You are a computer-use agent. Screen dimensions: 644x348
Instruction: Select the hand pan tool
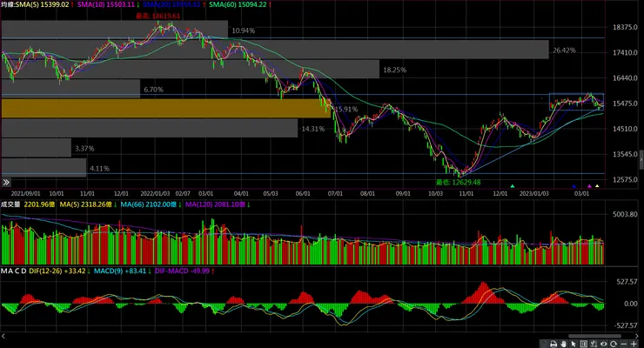pyautogui.click(x=564, y=344)
